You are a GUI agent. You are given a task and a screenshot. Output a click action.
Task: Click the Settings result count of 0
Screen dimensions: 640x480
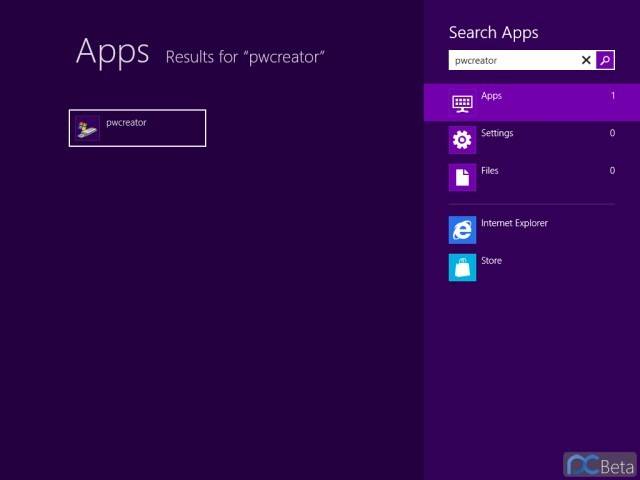(612, 133)
